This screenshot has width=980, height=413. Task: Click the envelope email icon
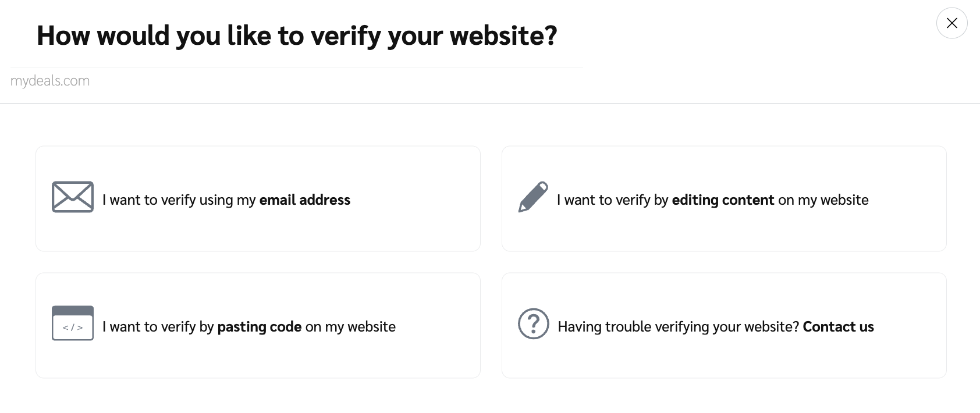point(73,197)
